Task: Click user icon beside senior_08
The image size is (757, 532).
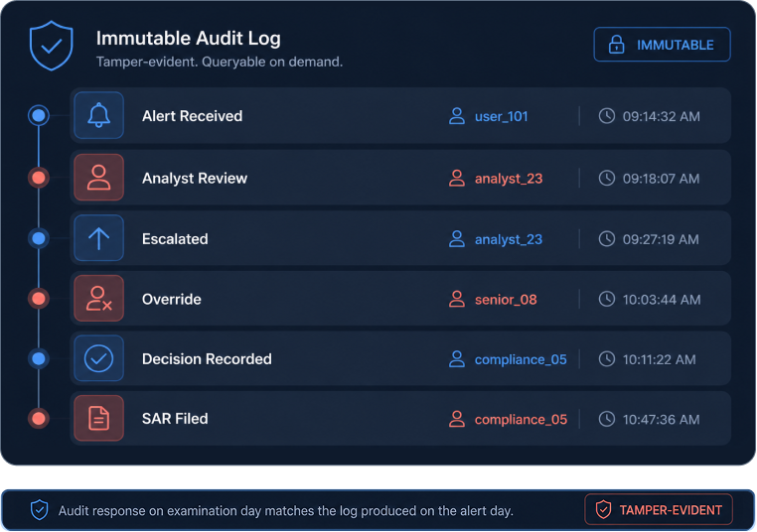Action: click(x=457, y=299)
